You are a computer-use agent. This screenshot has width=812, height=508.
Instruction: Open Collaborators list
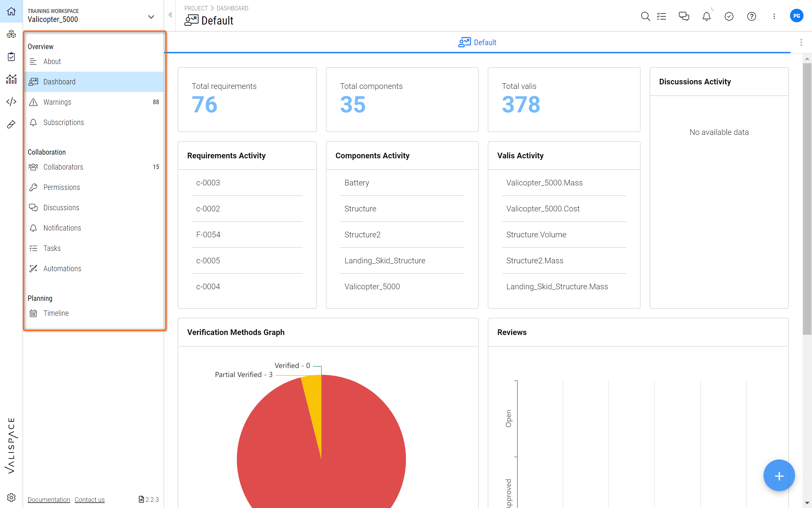94,167
